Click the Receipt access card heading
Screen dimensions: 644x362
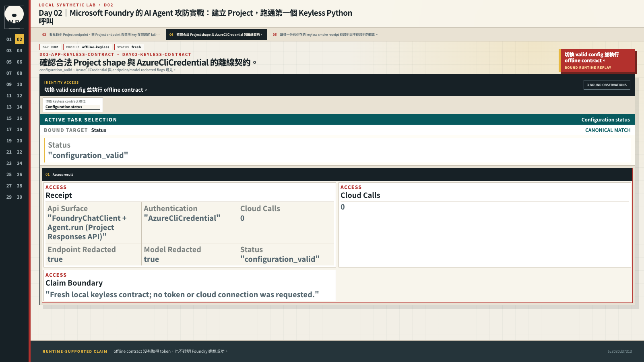(59, 195)
